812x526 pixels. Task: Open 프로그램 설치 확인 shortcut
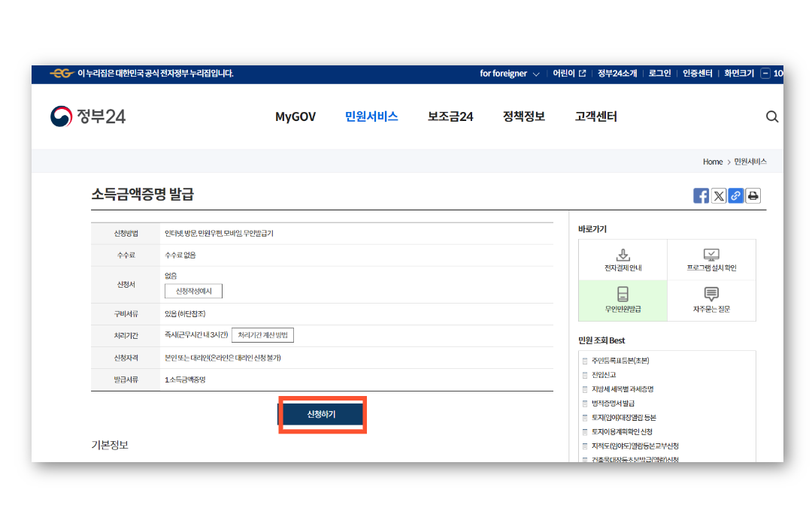[x=711, y=260]
